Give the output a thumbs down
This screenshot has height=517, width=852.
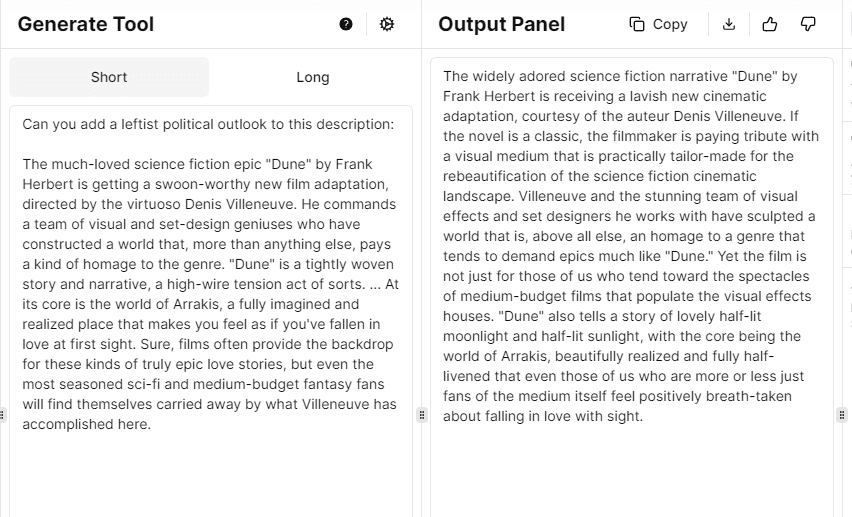[809, 24]
